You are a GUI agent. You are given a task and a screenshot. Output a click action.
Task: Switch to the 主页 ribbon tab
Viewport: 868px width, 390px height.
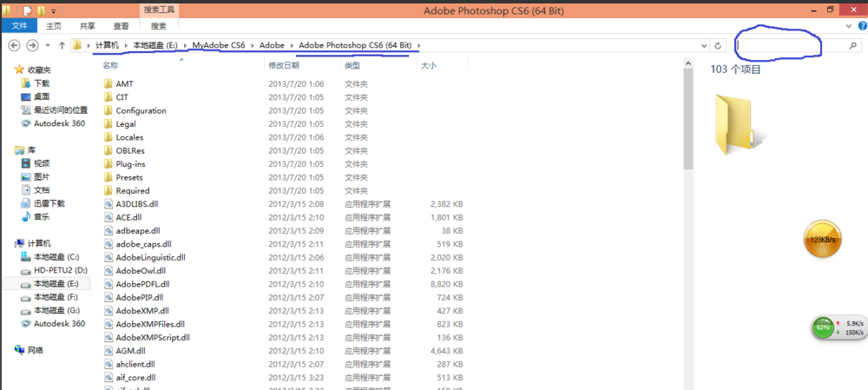54,26
